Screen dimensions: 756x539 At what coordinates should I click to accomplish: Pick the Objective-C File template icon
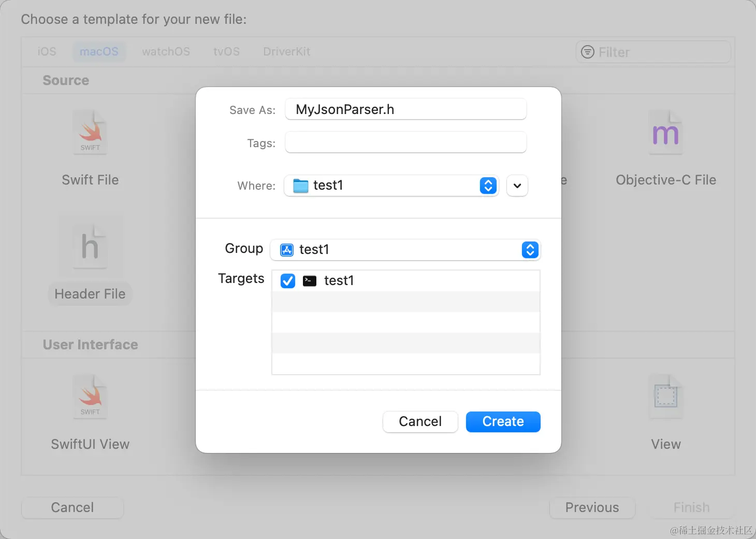click(666, 133)
